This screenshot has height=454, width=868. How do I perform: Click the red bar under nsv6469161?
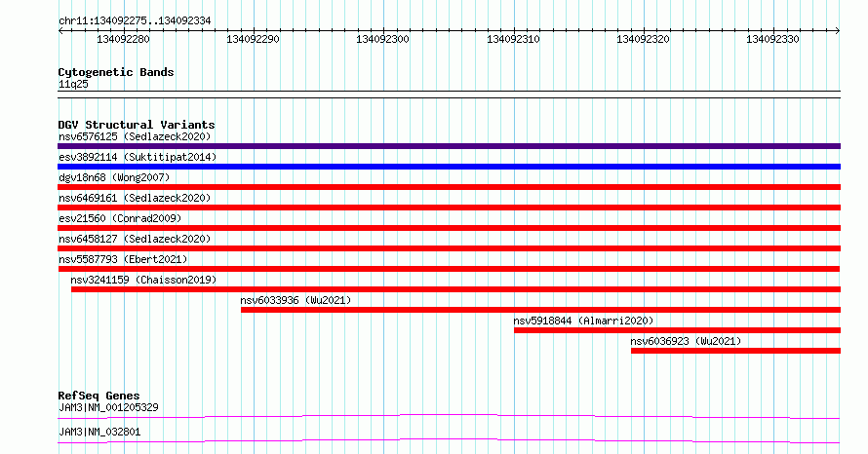pyautogui.click(x=449, y=208)
